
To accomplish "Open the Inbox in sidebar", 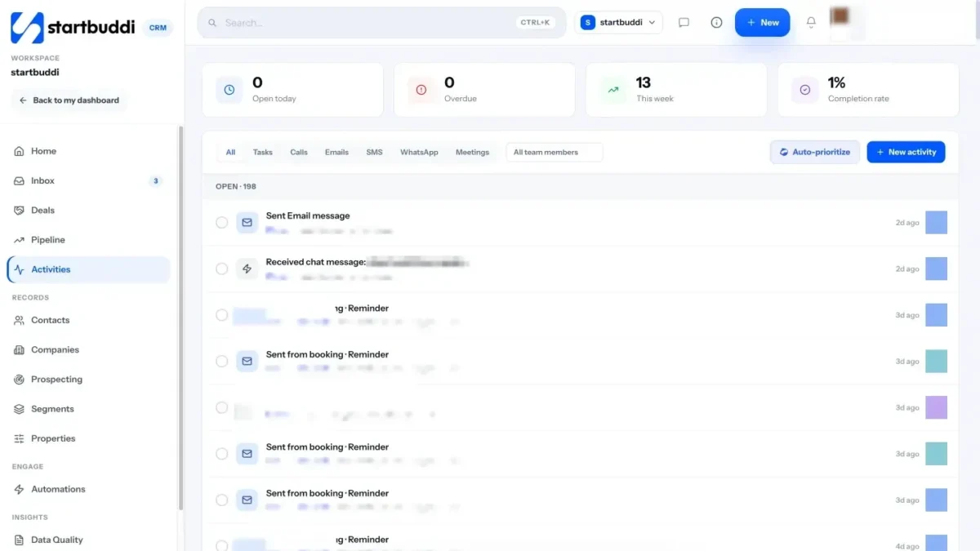I will (88, 180).
